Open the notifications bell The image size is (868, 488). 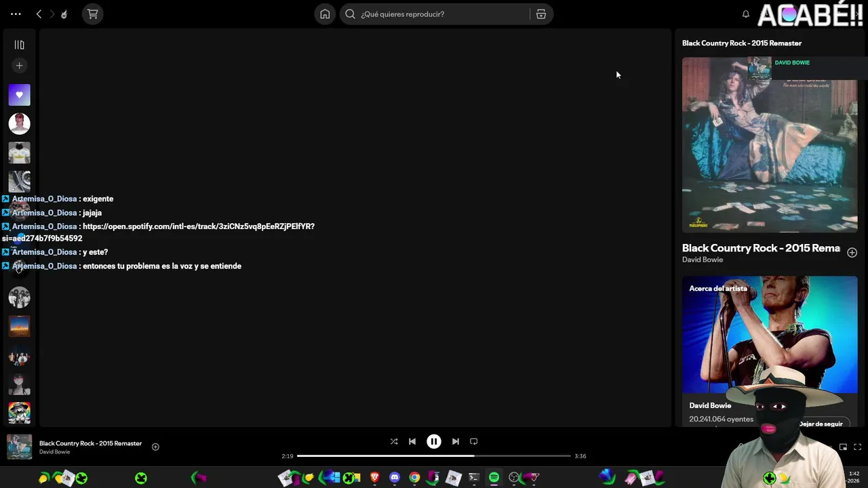[746, 14]
